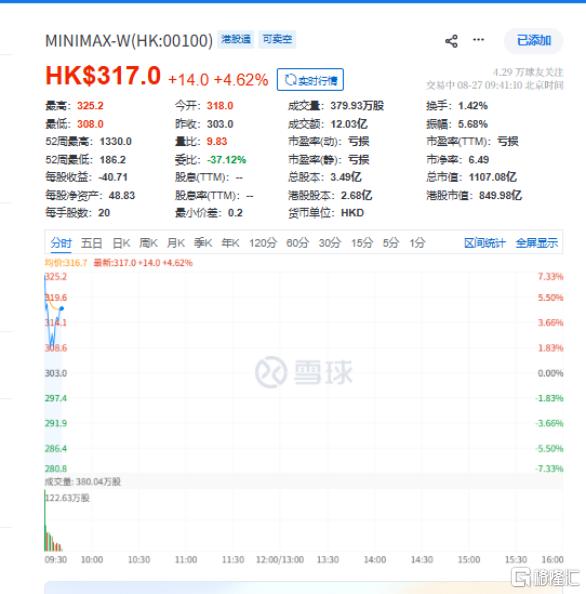
Task: Click the 均价:316.7 average price label
Action: point(66,263)
